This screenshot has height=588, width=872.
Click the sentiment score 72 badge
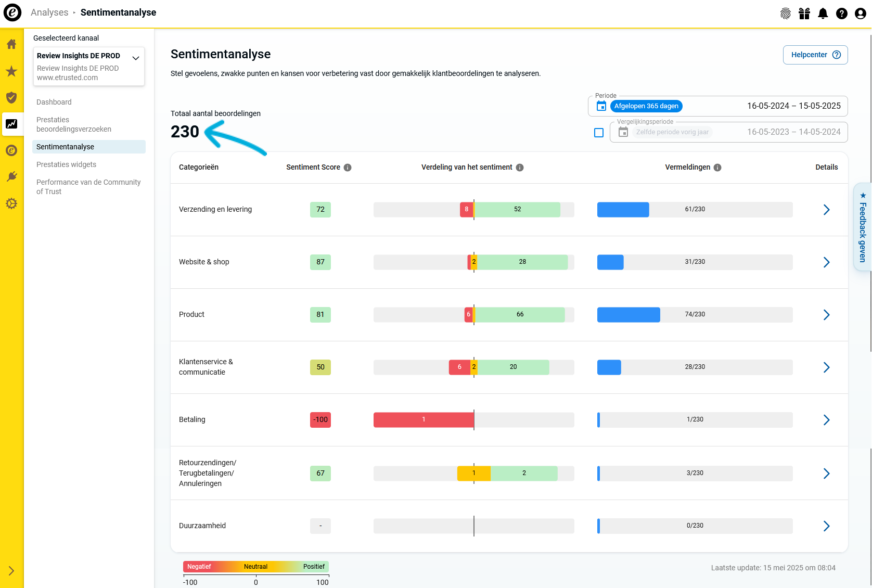coord(320,210)
